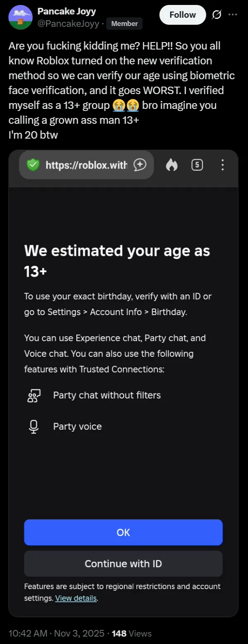Click the Grok slashed-circle icon
The height and width of the screenshot is (644, 248).
pos(216,15)
